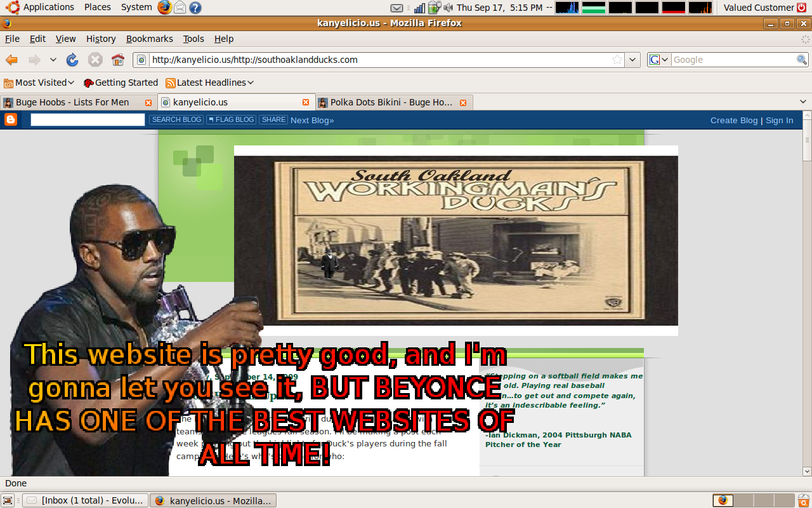
Task: Open the list all tabs dropdown
Action: click(x=802, y=102)
